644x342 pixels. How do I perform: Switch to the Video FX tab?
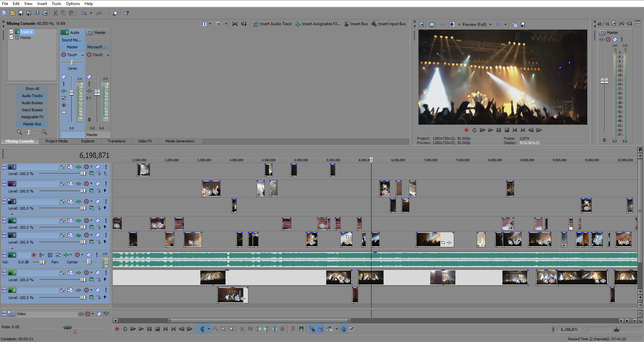[145, 141]
